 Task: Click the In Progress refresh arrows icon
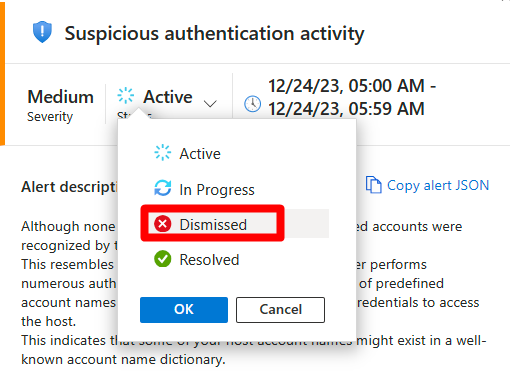163,188
